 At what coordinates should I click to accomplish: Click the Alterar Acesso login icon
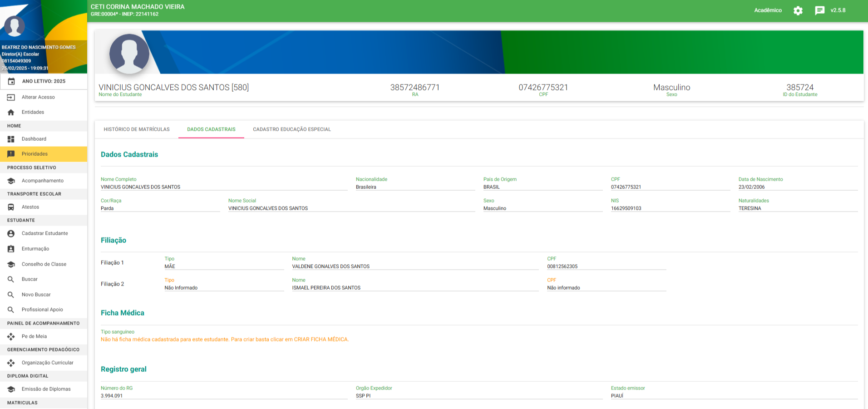click(x=11, y=97)
